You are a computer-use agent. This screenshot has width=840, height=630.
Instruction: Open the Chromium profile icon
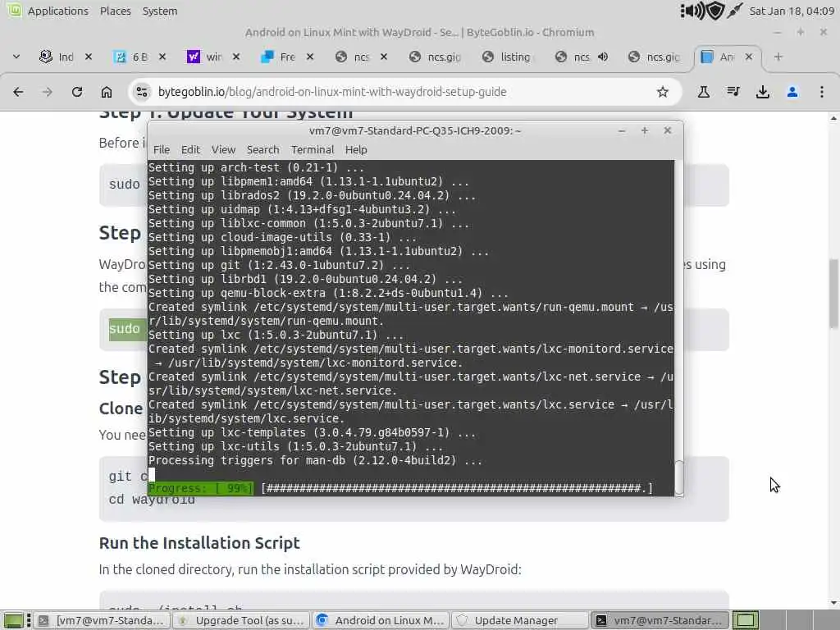(x=792, y=92)
